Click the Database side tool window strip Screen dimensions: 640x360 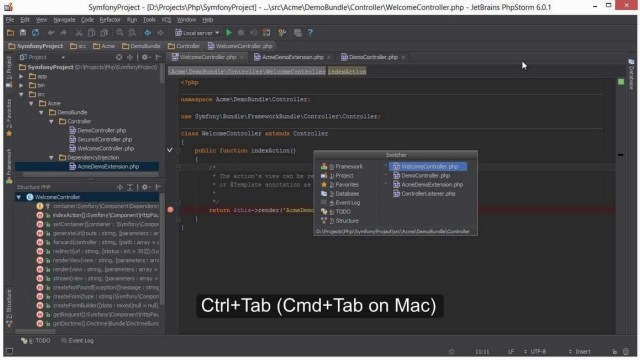631,74
